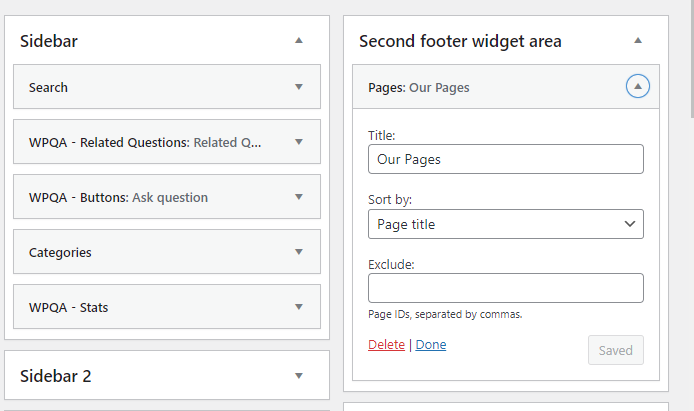Delete the Pages widget

pyautogui.click(x=386, y=345)
